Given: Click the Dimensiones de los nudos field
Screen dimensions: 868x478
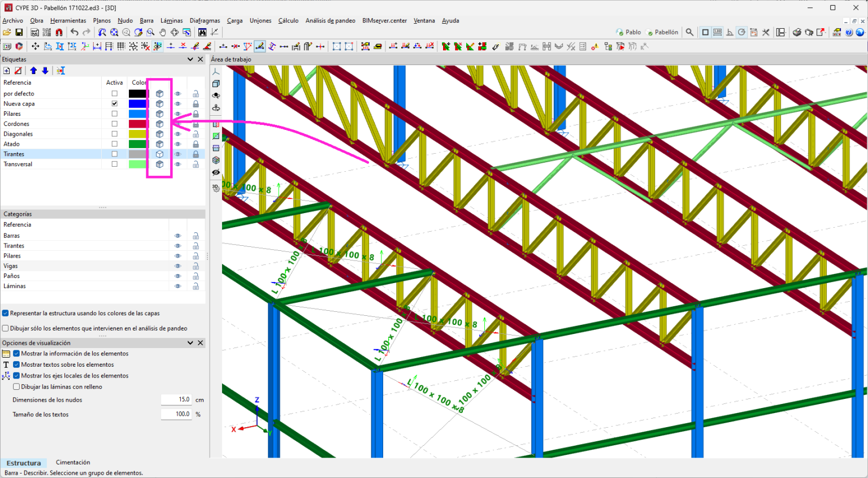Looking at the screenshot, I should pyautogui.click(x=176, y=399).
